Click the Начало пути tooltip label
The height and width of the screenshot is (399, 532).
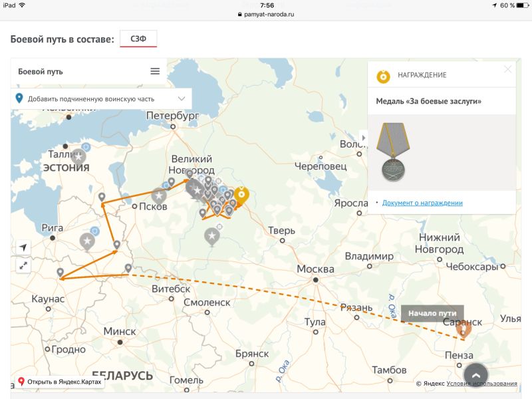coord(432,313)
